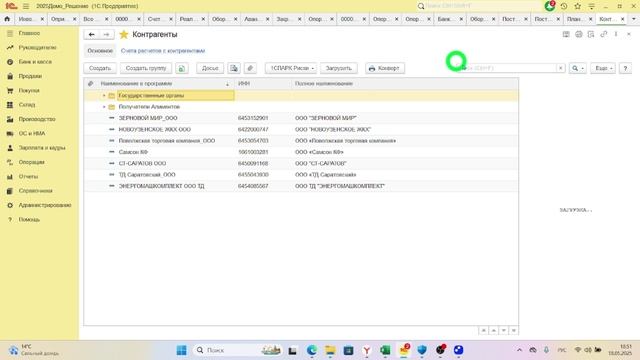The image size is (640, 360).
Task: Open the notifications bell icon
Action: [550, 6]
